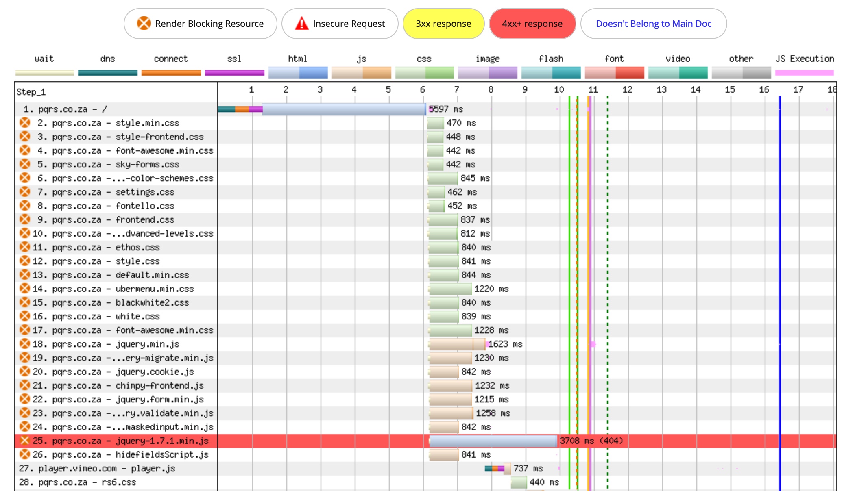The width and height of the screenshot is (868, 491).
Task: Click the blue vertical marker line near 16 seconds
Action: pos(780,244)
